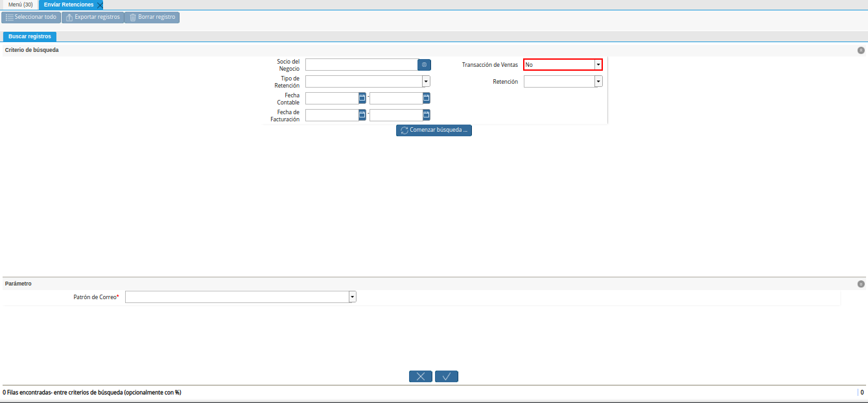Click the Fecha de Facturación start date field

click(x=332, y=115)
